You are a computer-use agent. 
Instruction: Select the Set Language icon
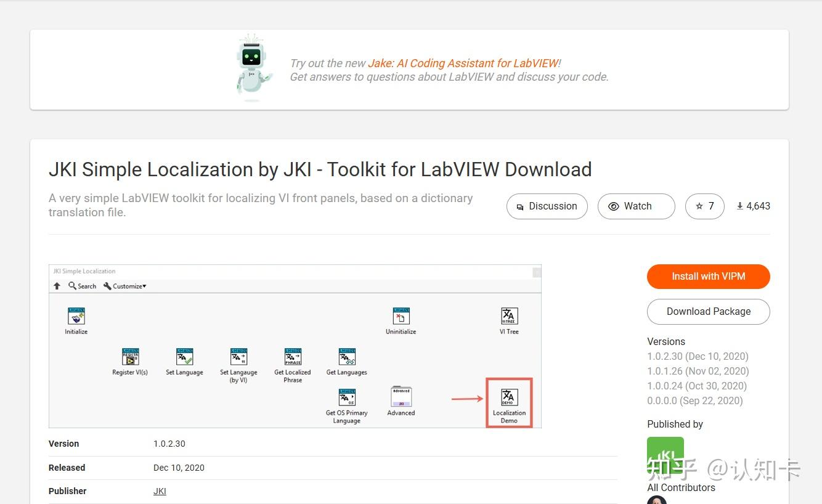(184, 357)
